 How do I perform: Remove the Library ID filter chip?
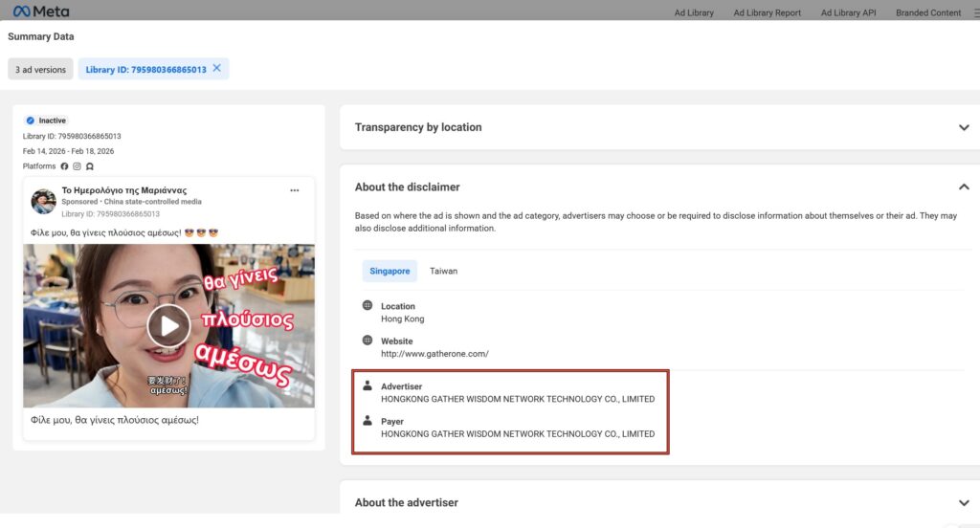pos(217,68)
